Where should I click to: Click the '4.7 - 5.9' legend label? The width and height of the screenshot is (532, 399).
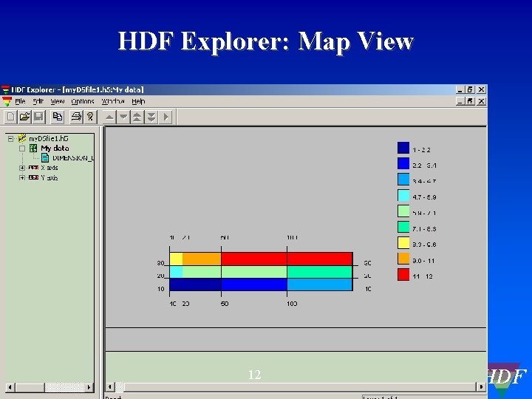pyautogui.click(x=424, y=197)
